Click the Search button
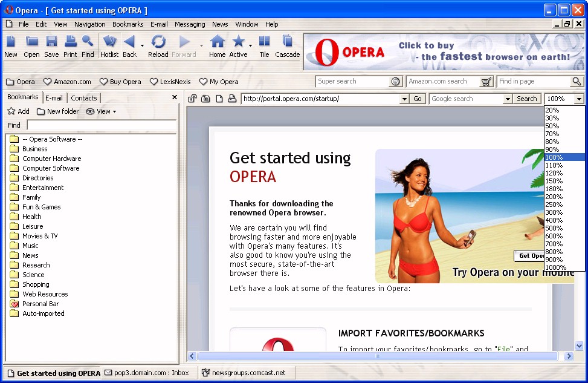The image size is (588, 383). tap(527, 99)
